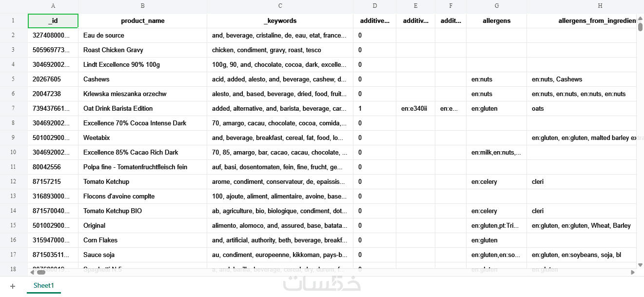Switch to the Sheet1 tab
Image resolution: width=644 pixels, height=297 pixels.
(44, 286)
